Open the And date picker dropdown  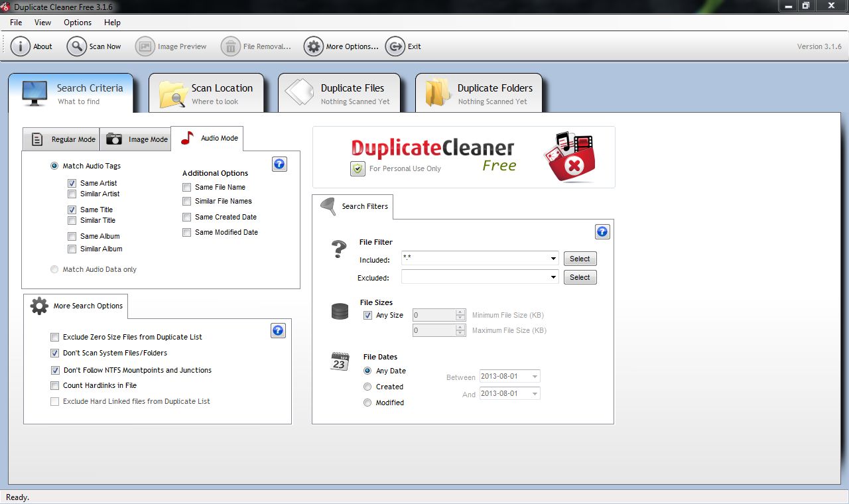[535, 394]
